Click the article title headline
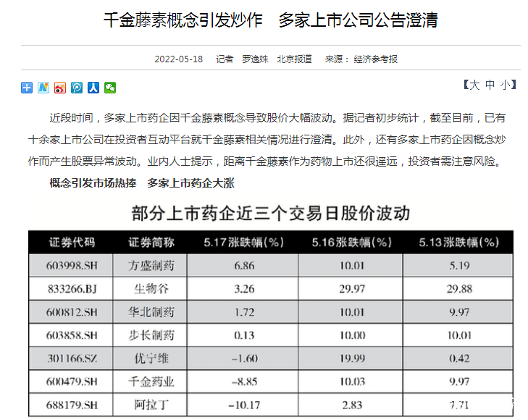The height and width of the screenshot is (420, 528). [270, 20]
